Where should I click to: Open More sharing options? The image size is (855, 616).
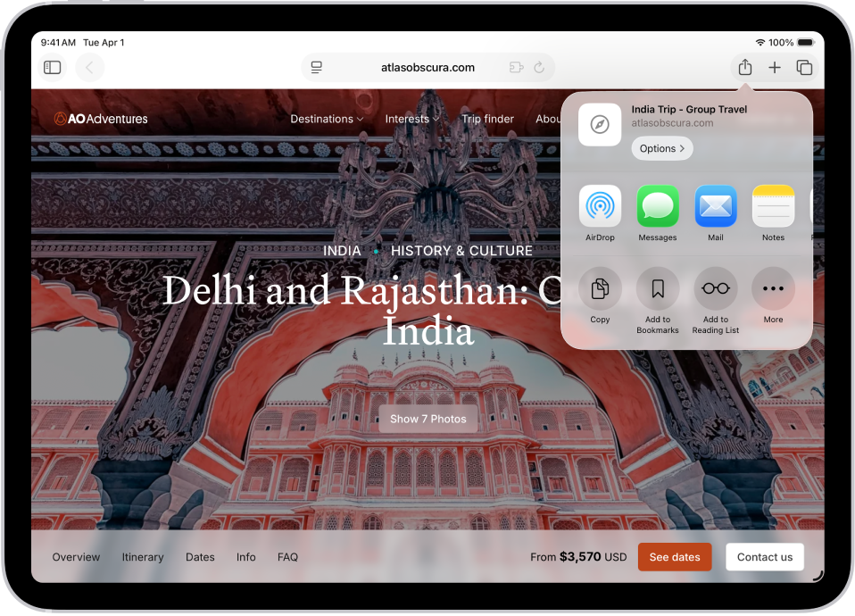(x=773, y=287)
